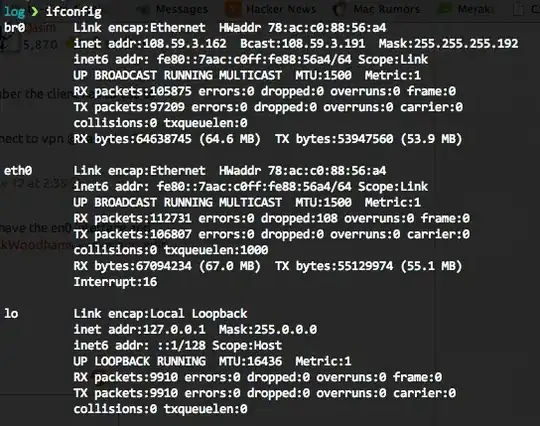
Task: Click the eth0 interface name
Action: click(x=18, y=170)
